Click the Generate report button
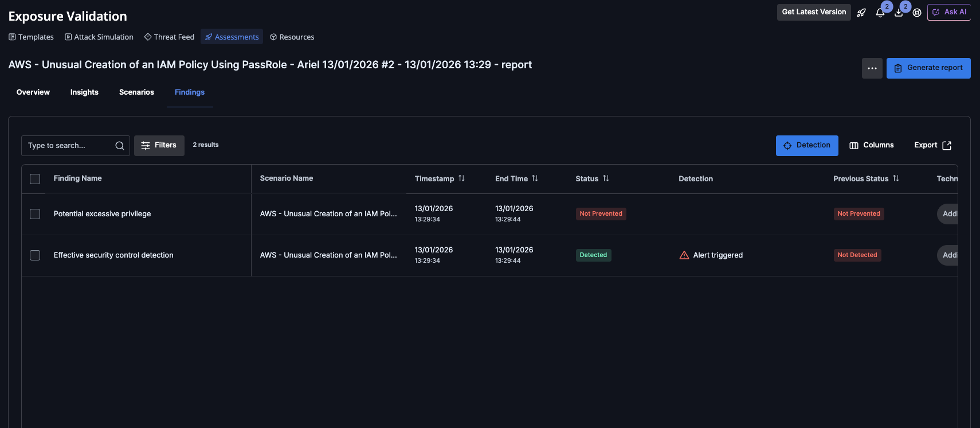Screen dimensions: 980x428 tap(928, 68)
